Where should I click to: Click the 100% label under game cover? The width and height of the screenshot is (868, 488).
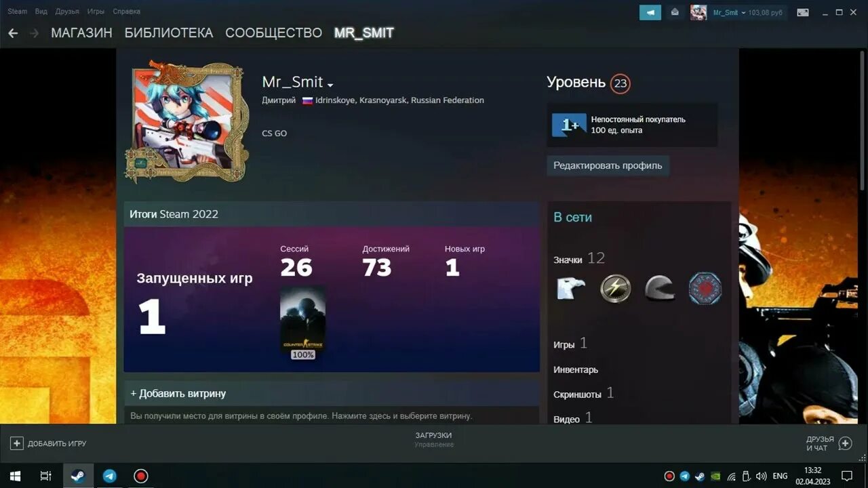click(302, 354)
